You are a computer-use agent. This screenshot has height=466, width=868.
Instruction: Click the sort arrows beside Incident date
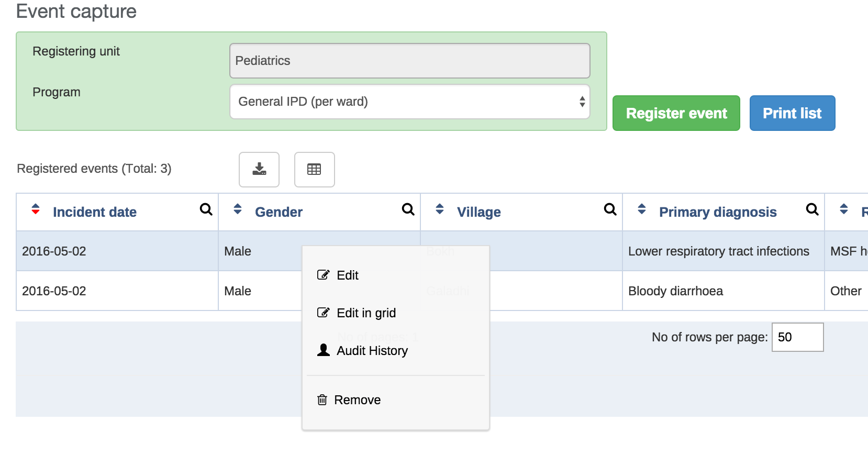coord(36,209)
